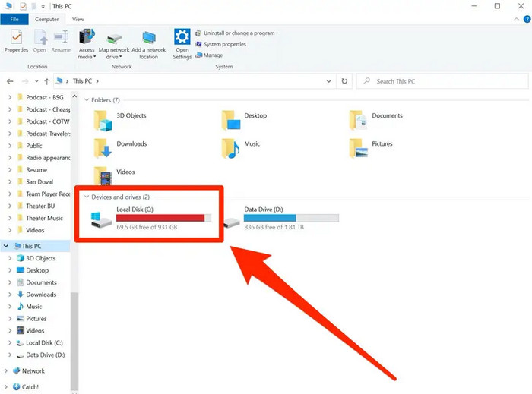Click Data Drive (D:) blue usage bar
This screenshot has height=394, width=532.
291,218
